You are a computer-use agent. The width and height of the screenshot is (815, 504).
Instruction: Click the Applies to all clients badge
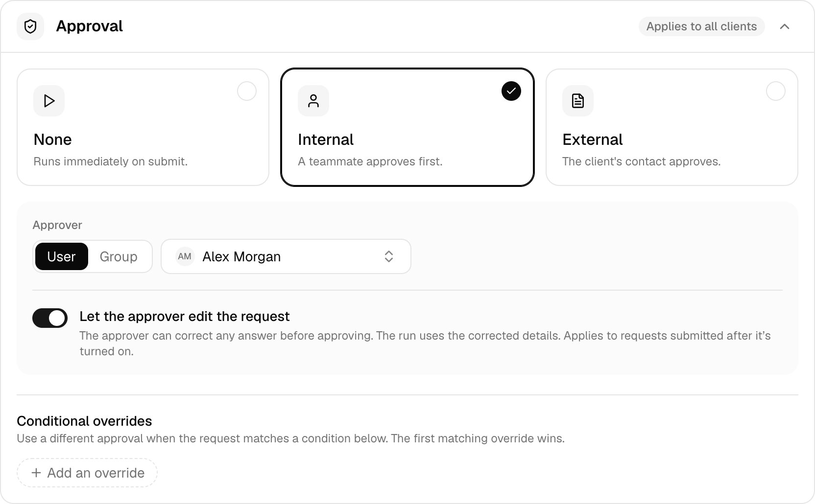pos(702,26)
